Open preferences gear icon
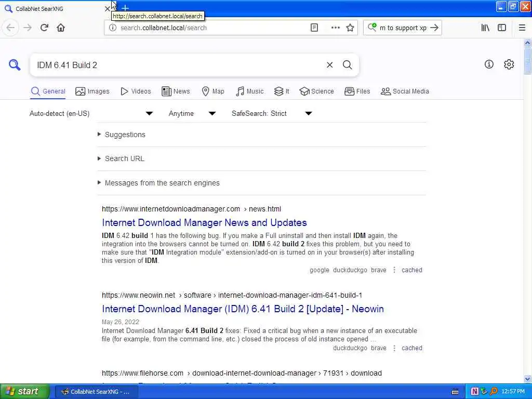 click(509, 64)
